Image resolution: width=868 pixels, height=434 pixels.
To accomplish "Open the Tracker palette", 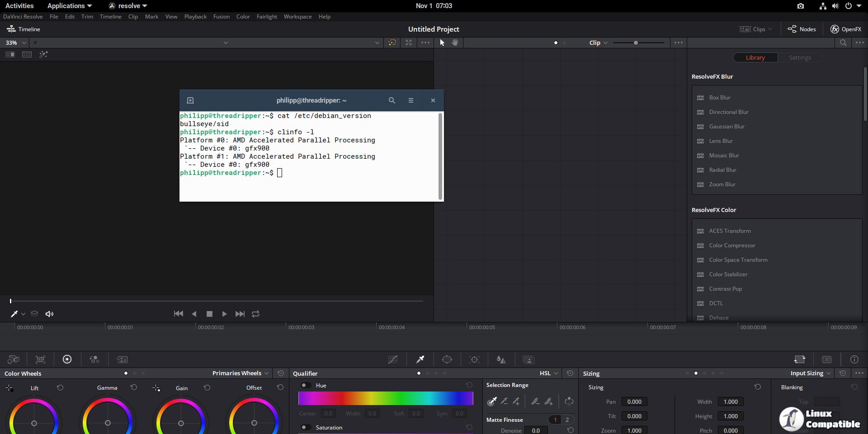I will click(x=474, y=359).
